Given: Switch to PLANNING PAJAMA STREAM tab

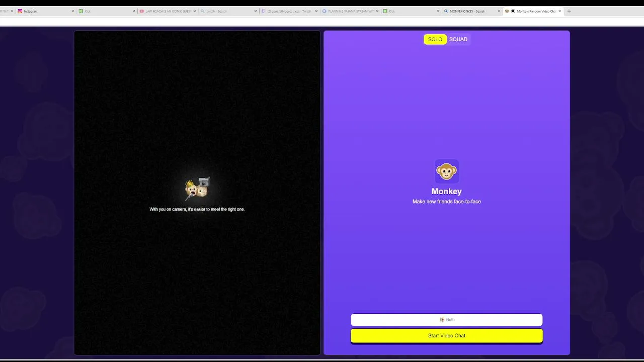Looking at the screenshot, I should pos(350,11).
